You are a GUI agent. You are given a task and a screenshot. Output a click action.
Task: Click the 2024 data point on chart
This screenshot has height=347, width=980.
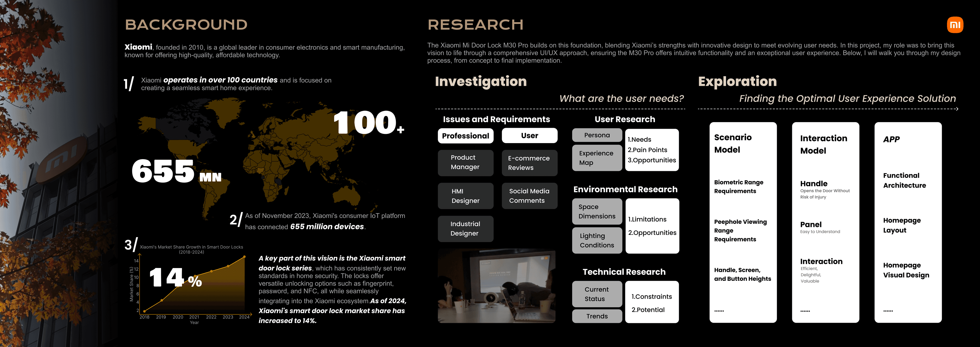click(x=244, y=257)
